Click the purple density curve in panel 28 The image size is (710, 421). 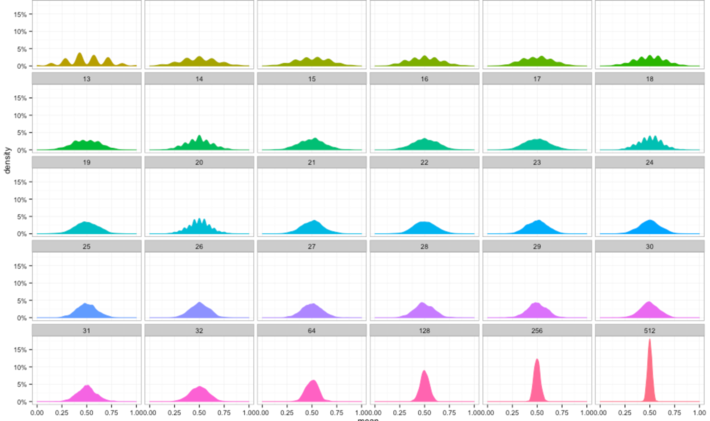click(424, 311)
